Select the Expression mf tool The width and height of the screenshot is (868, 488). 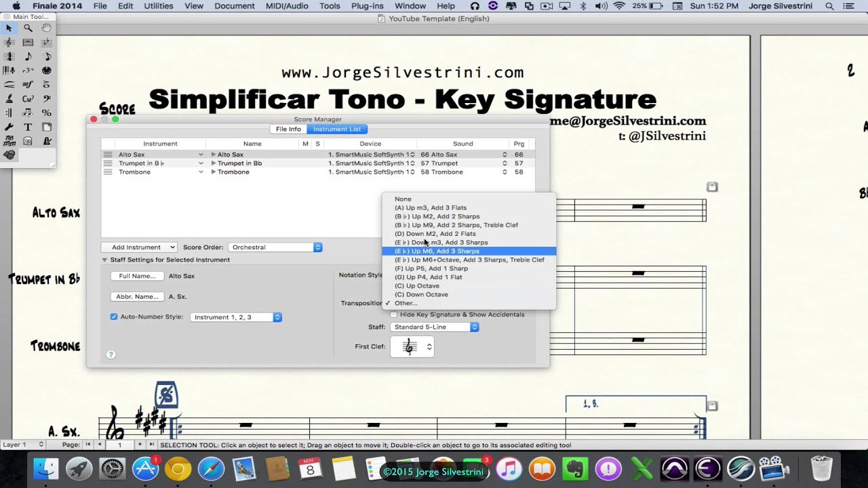[28, 85]
